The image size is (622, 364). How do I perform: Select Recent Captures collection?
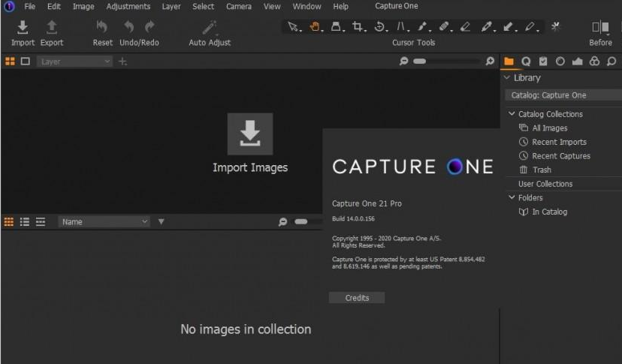click(561, 155)
